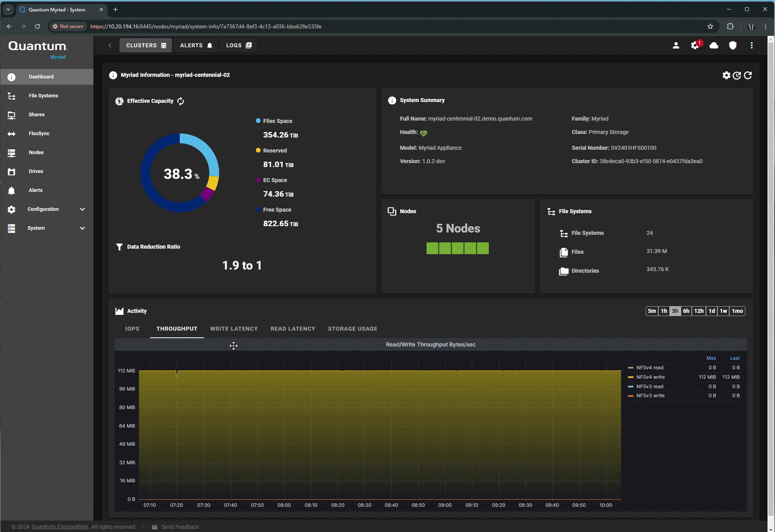The height and width of the screenshot is (532, 775).
Task: Open the browser extensions puzzle icon
Action: (x=730, y=26)
